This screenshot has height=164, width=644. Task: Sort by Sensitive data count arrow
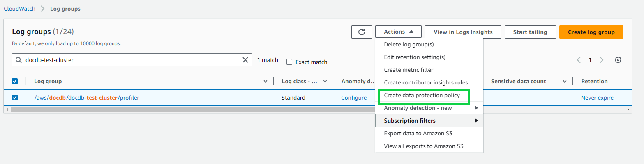(x=564, y=81)
